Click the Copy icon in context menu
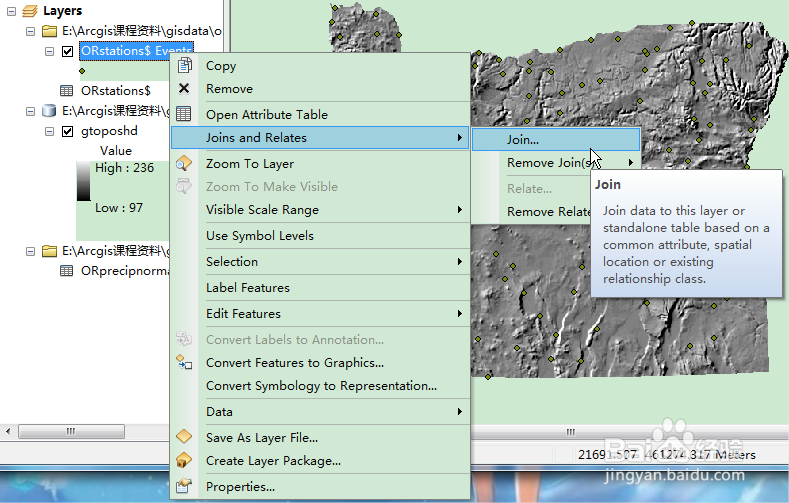789x503 pixels. click(x=184, y=65)
